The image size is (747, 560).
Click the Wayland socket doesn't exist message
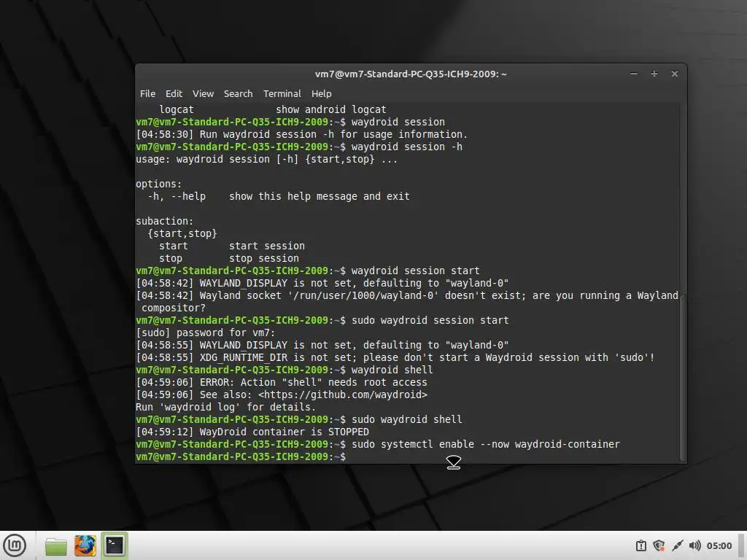pyautogui.click(x=407, y=302)
